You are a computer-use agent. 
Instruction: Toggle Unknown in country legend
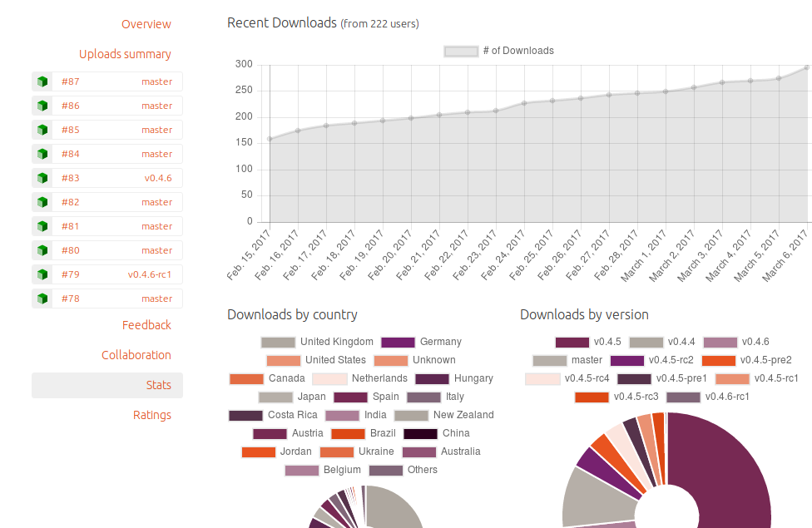[x=414, y=360]
